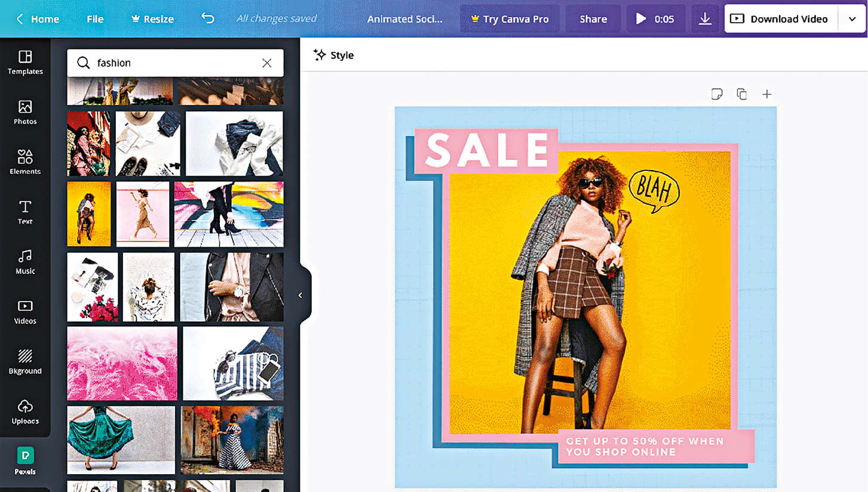Select the Elements shapes icon
Image resolution: width=868 pixels, height=492 pixels.
[x=25, y=162]
